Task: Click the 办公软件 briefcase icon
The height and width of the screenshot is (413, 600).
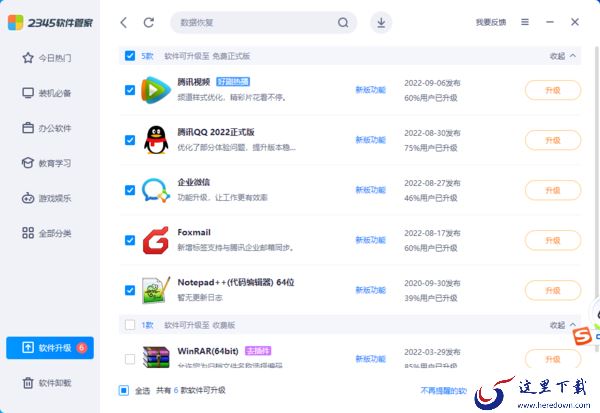Action: click(28, 128)
